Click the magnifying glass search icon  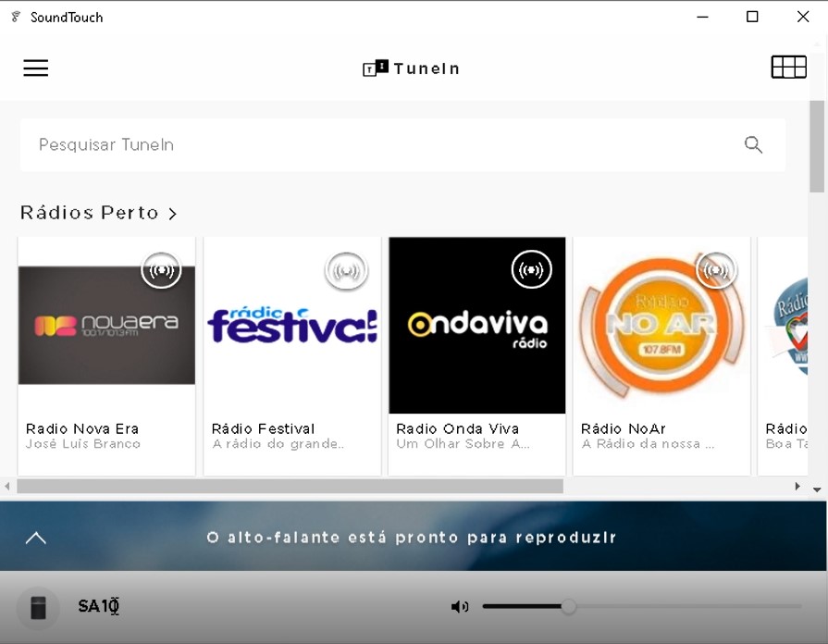tap(753, 144)
